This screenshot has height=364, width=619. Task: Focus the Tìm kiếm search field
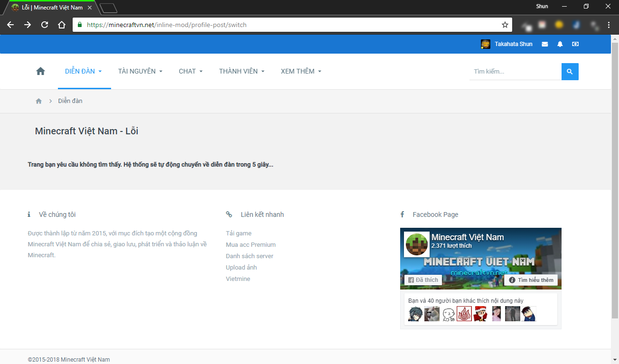click(x=516, y=72)
